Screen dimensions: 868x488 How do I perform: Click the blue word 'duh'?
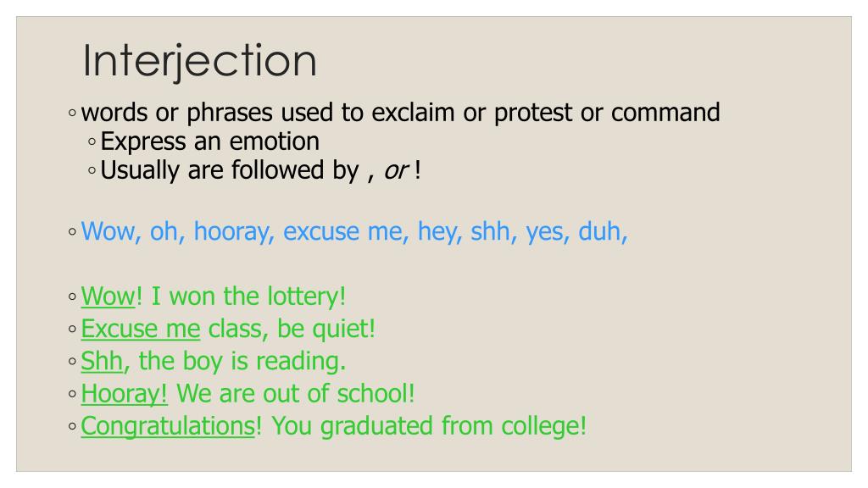tap(599, 231)
